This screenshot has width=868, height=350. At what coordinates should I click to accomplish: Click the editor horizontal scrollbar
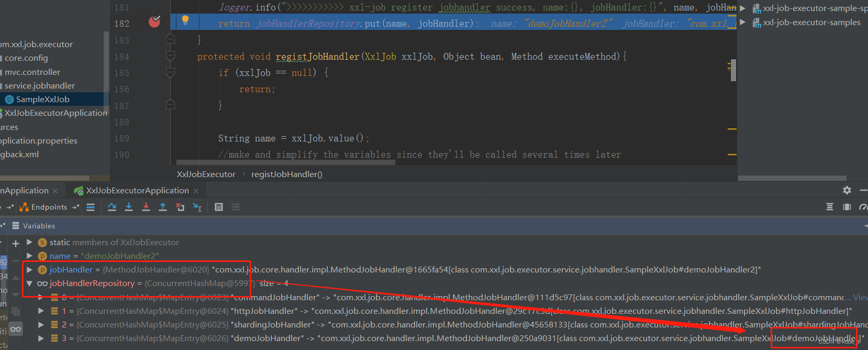pyautogui.click(x=286, y=162)
